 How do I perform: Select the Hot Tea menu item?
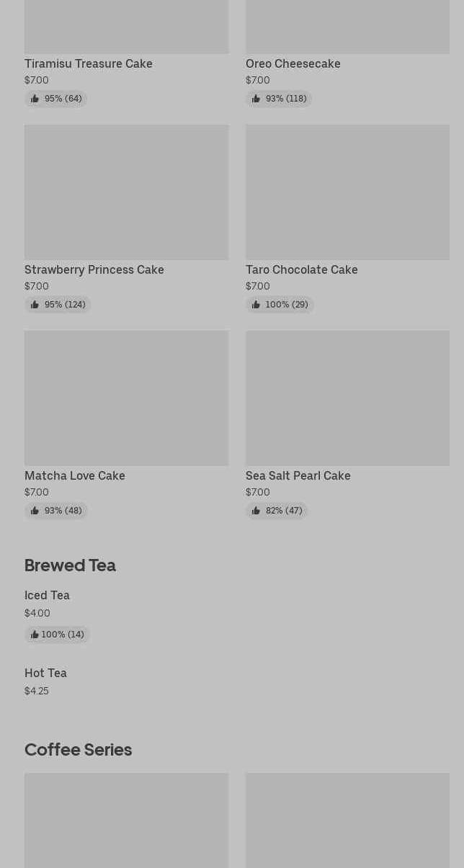click(45, 673)
